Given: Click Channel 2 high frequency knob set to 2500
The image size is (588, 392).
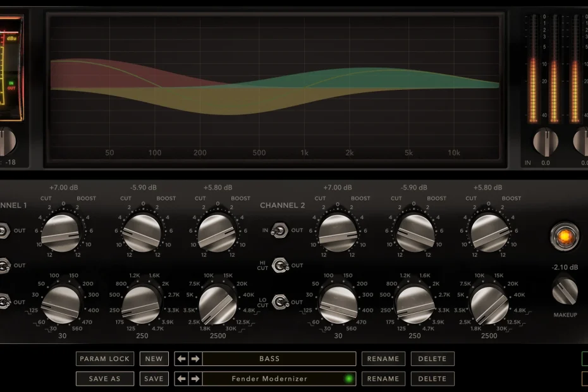Looking at the screenshot, I should click(x=489, y=303).
